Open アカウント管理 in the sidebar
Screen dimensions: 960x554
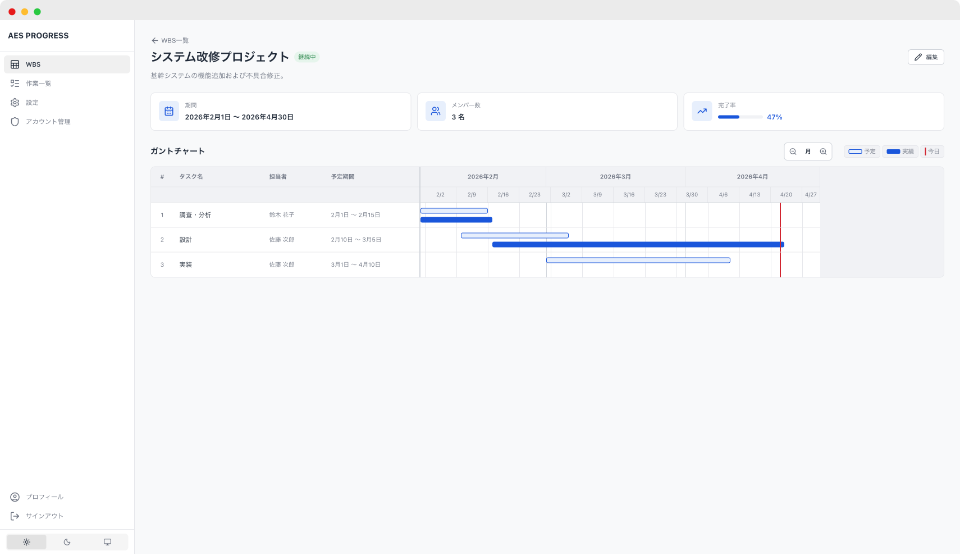(47, 121)
